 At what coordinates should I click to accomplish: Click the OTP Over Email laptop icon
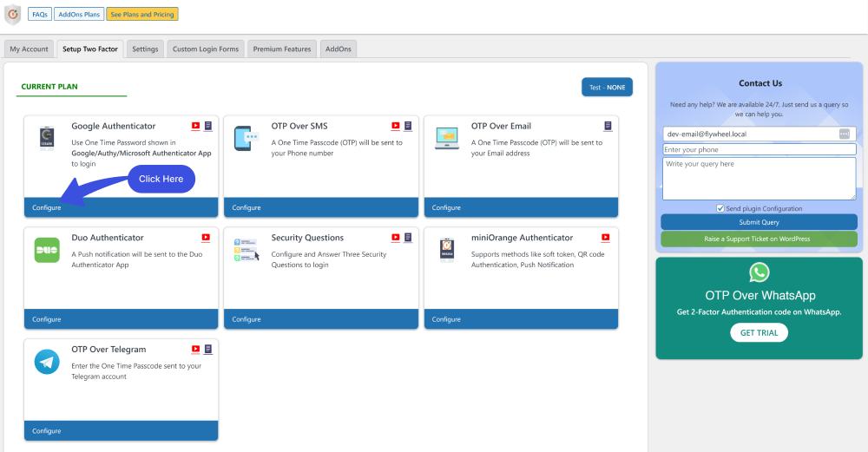[447, 139]
